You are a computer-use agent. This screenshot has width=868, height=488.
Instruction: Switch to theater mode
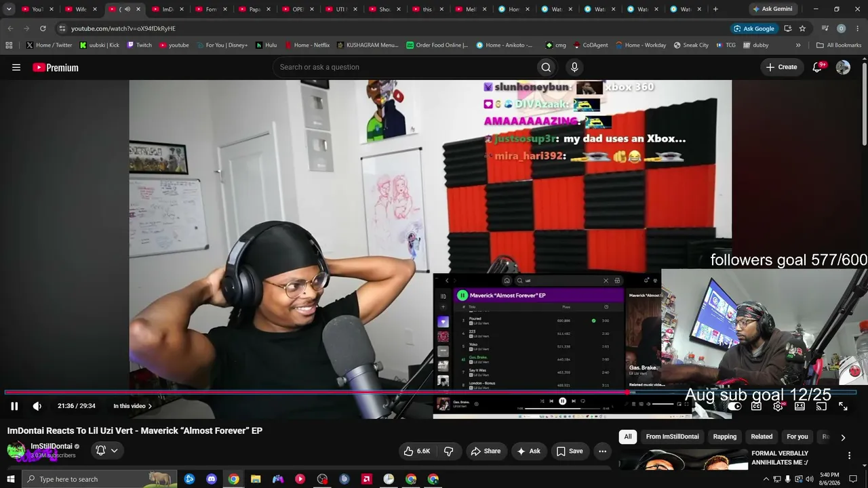pyautogui.click(x=800, y=406)
